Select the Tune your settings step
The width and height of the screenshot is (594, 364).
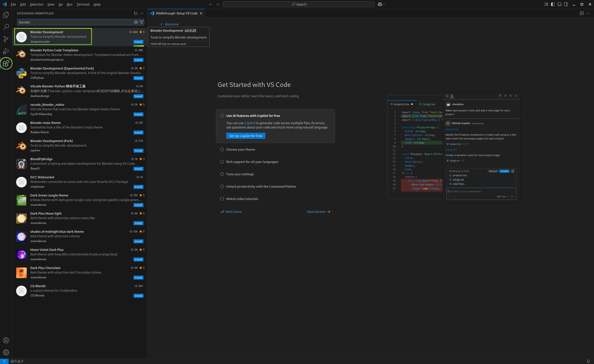[237, 174]
